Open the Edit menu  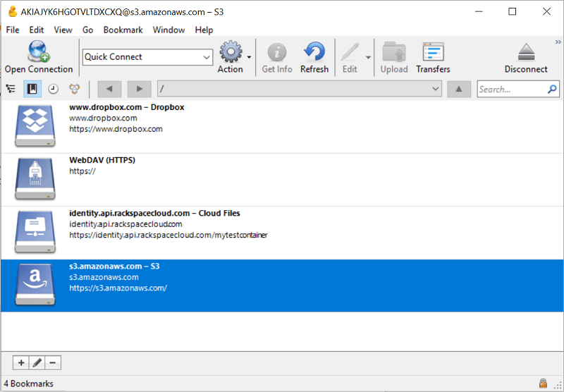(x=37, y=30)
